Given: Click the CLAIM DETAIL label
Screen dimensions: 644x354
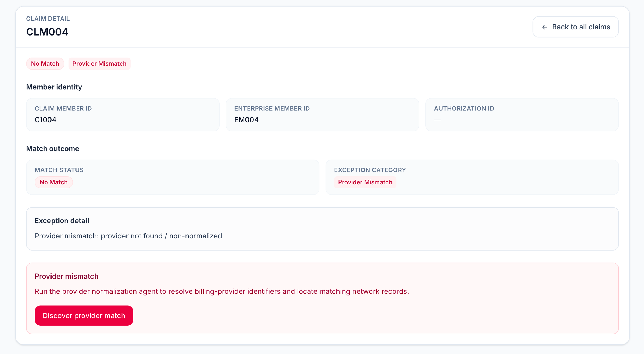Looking at the screenshot, I should 48,19.
